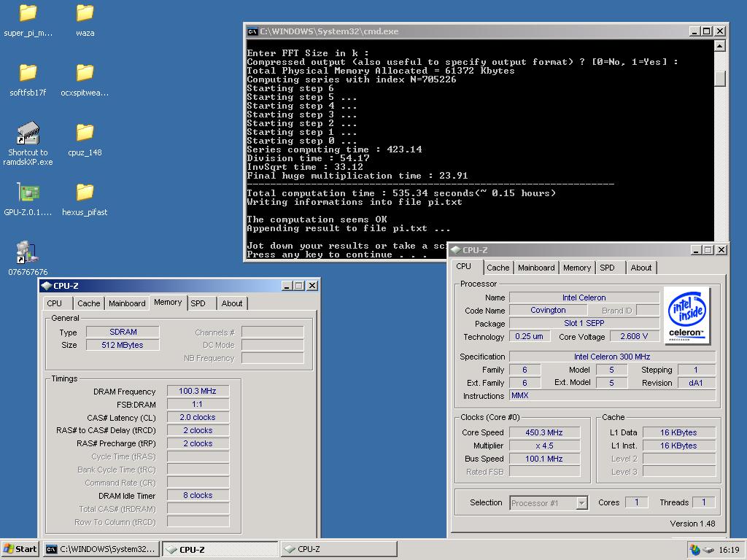Screen dimensions: 747x560
Task: Open Mainboard tab in right CPU-Z window
Action: (x=536, y=268)
